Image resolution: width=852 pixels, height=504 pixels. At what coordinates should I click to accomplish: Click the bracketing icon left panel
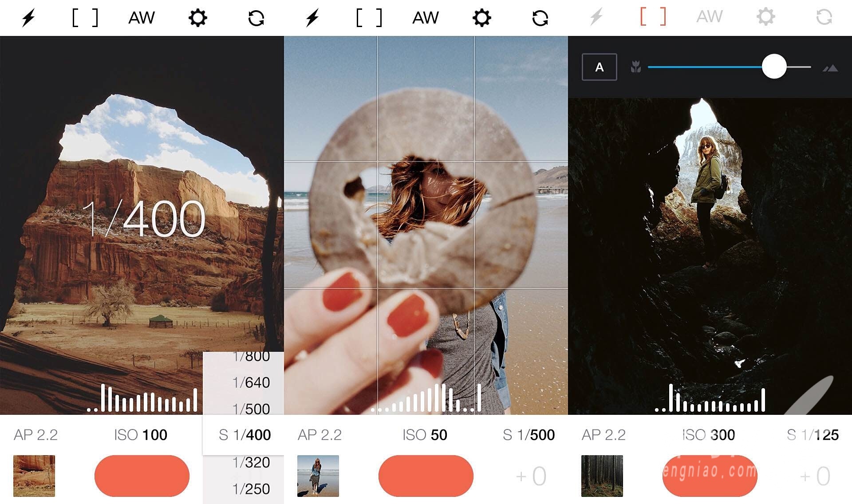83,17
